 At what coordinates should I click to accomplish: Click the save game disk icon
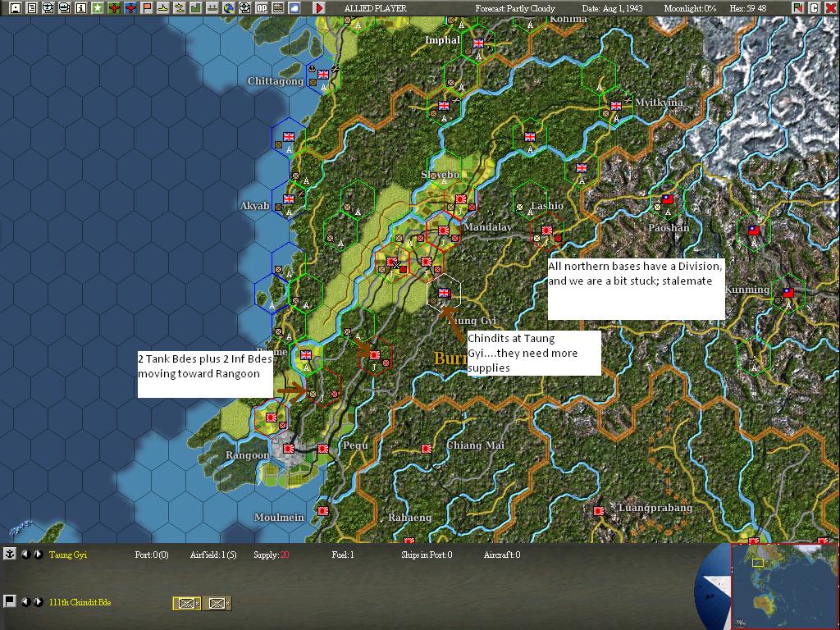(16, 7)
